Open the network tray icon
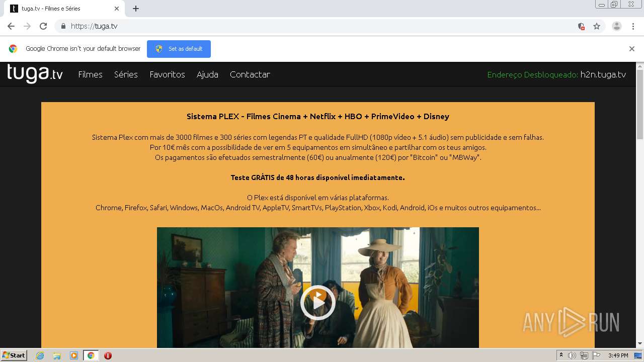Viewport: 644px width, 362px height. pyautogui.click(x=584, y=355)
